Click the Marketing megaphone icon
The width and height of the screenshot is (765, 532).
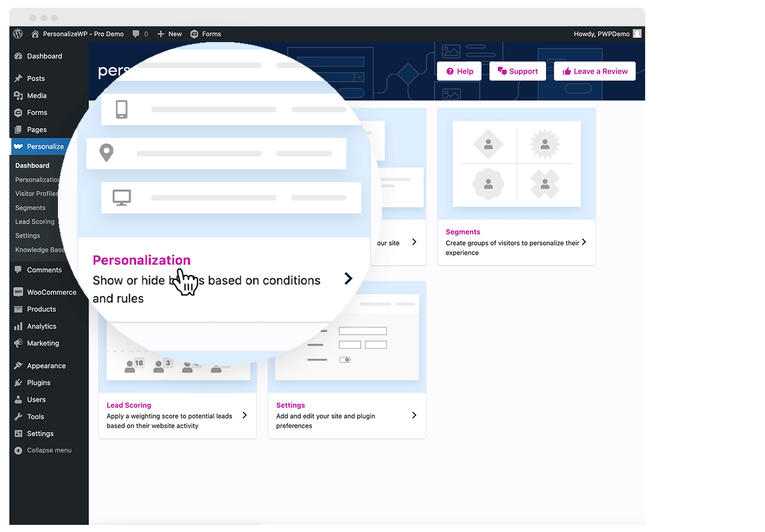(18, 343)
